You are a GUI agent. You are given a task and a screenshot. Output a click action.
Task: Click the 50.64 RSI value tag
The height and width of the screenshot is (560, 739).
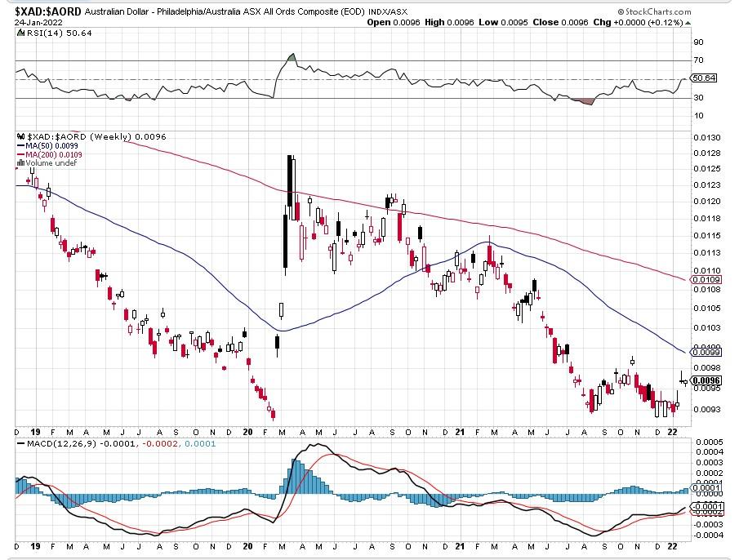point(704,78)
